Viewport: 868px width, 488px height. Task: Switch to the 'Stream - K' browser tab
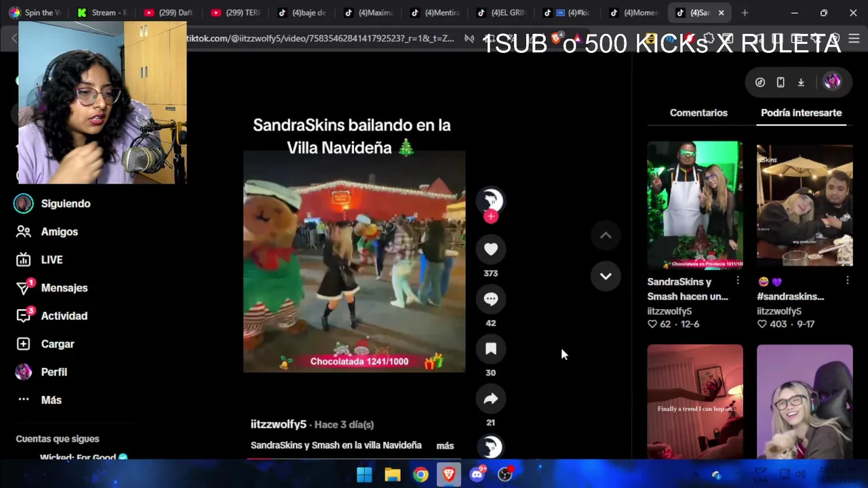point(102,12)
